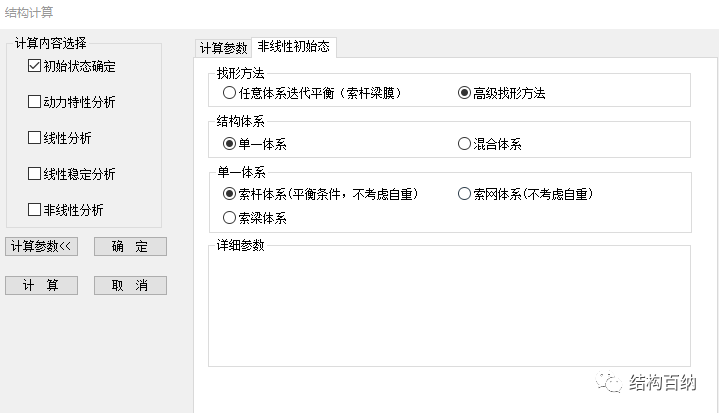The width and height of the screenshot is (719, 413).
Task: Enable the 动力特性分析 checkbox
Action: [x=34, y=102]
